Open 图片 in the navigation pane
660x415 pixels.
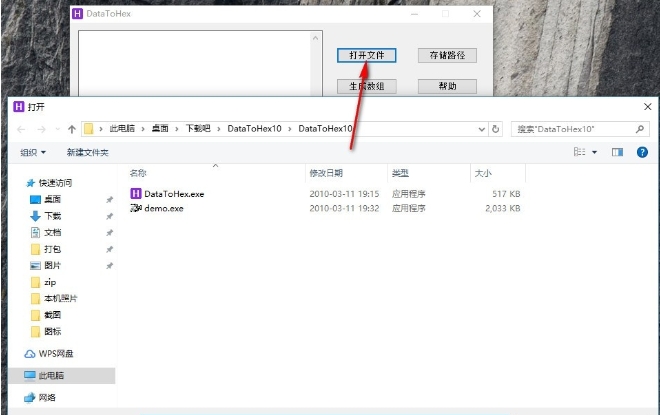click(x=53, y=266)
